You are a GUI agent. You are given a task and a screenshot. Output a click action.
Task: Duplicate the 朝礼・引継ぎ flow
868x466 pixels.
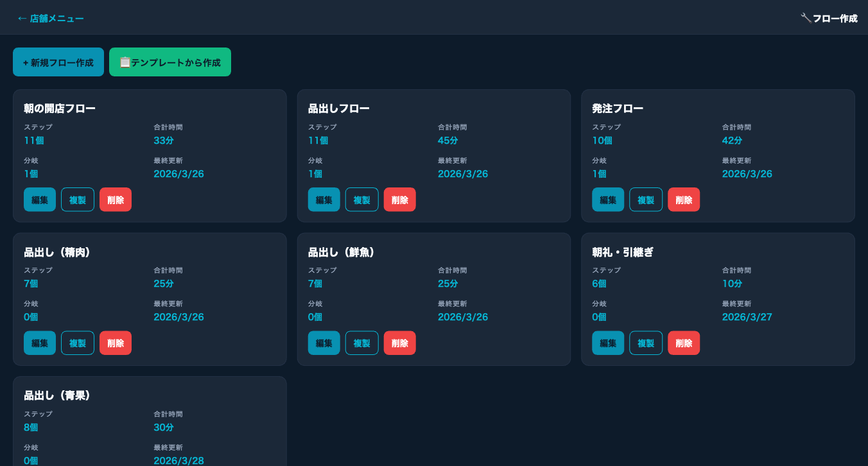(646, 343)
